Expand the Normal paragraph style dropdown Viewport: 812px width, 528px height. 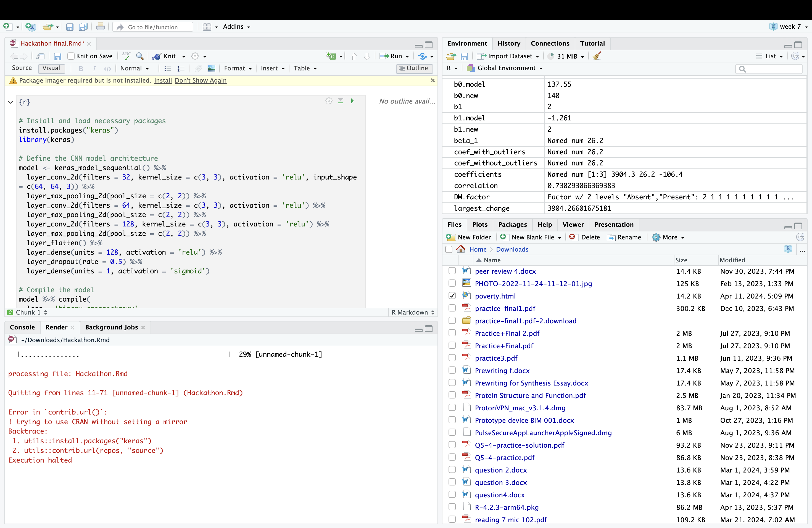tap(135, 68)
